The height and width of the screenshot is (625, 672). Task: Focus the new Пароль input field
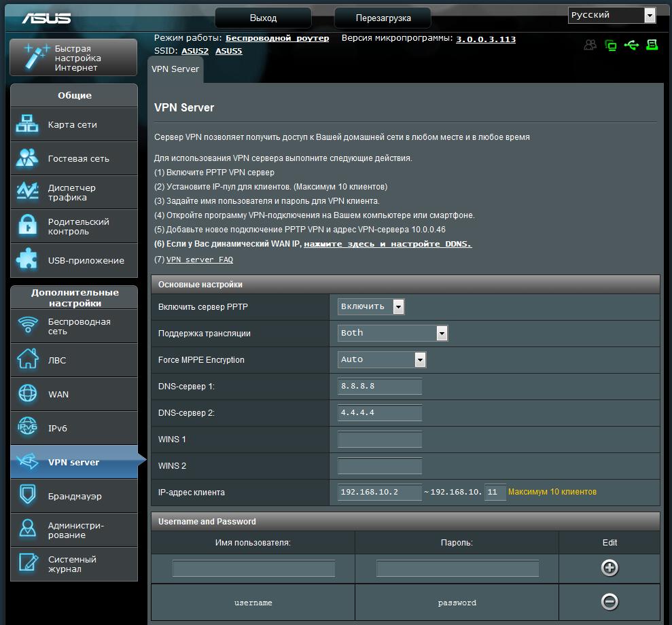(x=457, y=568)
